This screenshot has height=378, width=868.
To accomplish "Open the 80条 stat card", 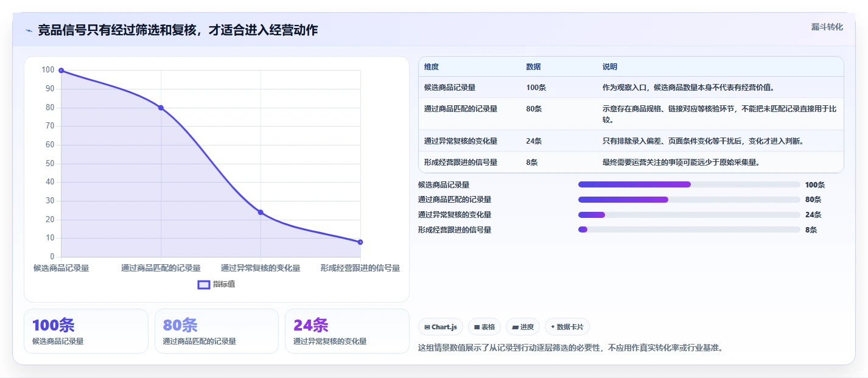I will 217,331.
